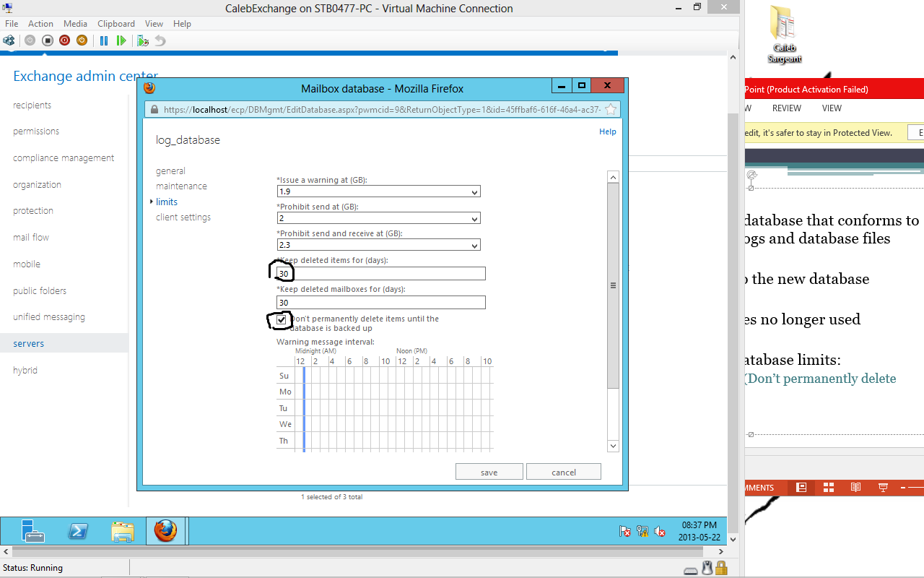Go to compliance management
This screenshot has width=924, height=578.
(64, 158)
